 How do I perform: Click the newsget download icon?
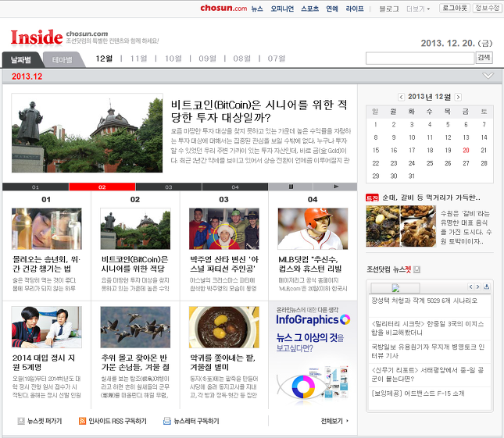[487, 287]
